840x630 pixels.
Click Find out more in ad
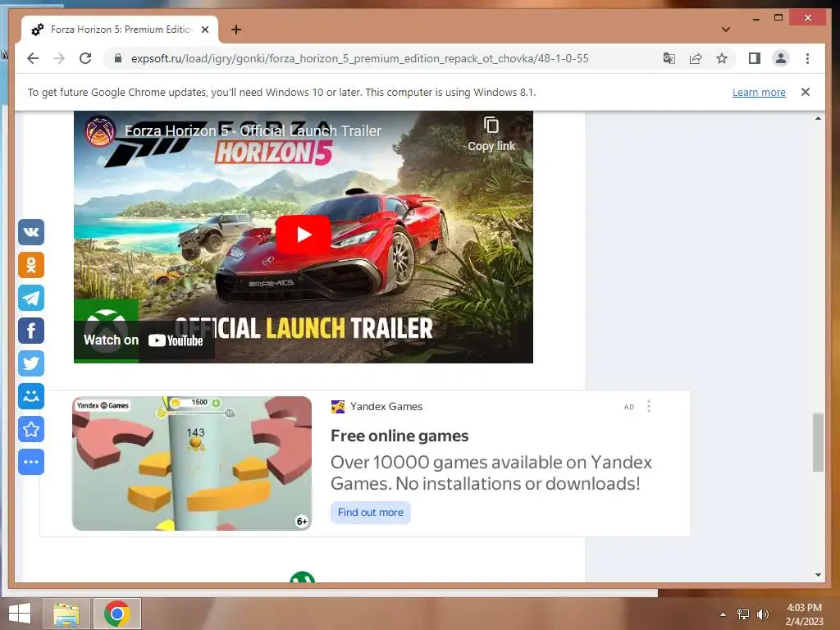click(370, 512)
